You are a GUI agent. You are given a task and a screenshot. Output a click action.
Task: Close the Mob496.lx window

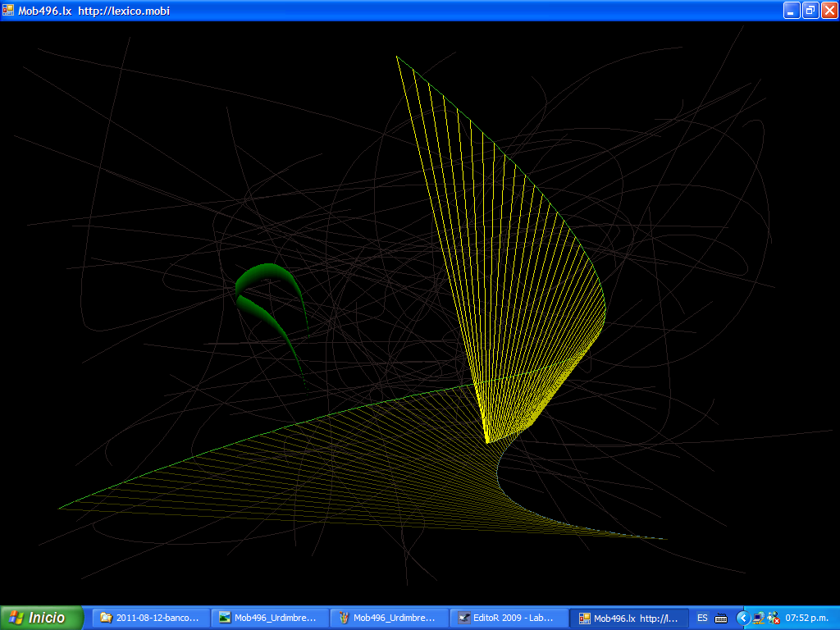[x=829, y=11]
